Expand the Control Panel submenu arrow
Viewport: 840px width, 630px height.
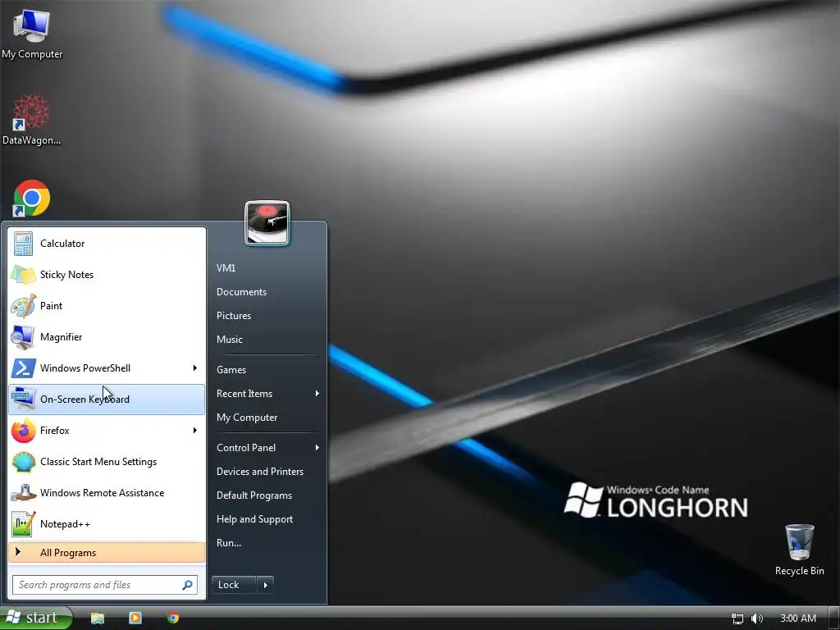[x=317, y=447]
